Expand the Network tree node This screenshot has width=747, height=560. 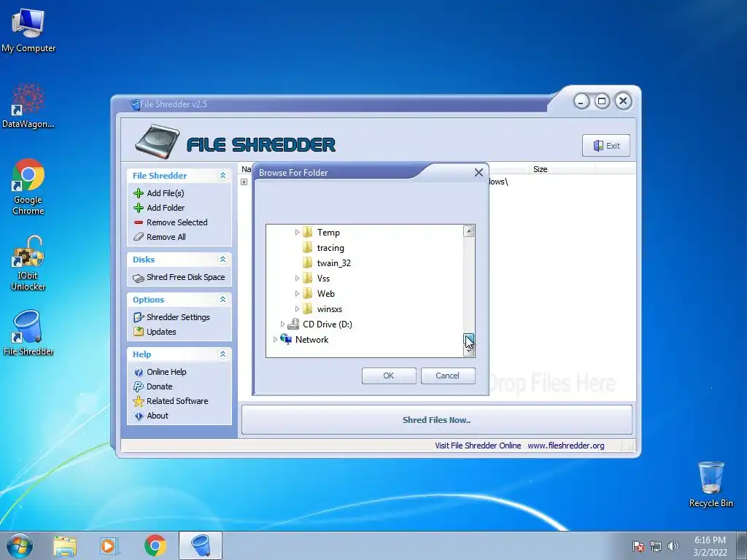click(x=275, y=340)
